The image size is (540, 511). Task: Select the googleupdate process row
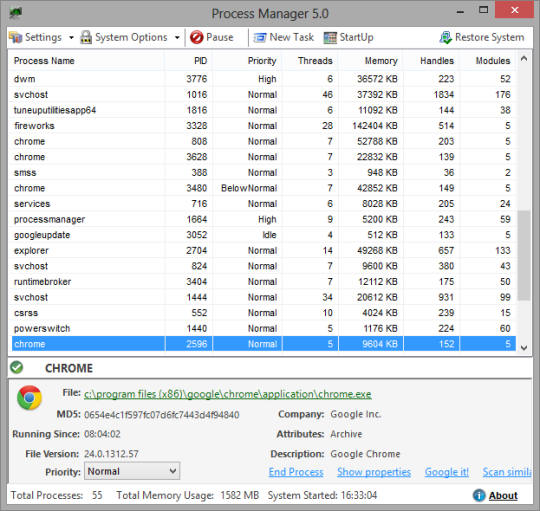pyautogui.click(x=263, y=235)
